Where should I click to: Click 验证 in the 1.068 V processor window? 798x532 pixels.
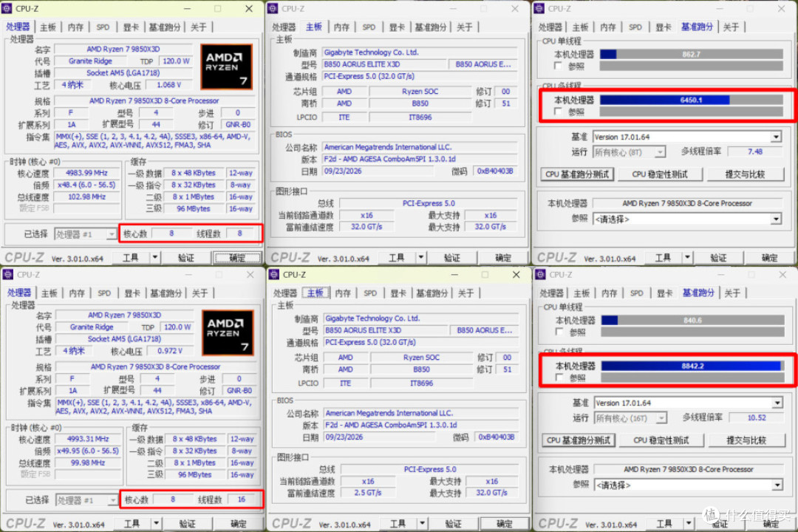coord(186,258)
